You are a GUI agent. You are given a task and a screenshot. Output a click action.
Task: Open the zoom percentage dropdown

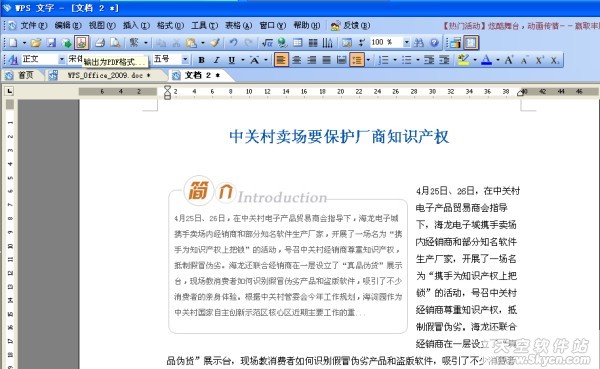[x=406, y=42]
